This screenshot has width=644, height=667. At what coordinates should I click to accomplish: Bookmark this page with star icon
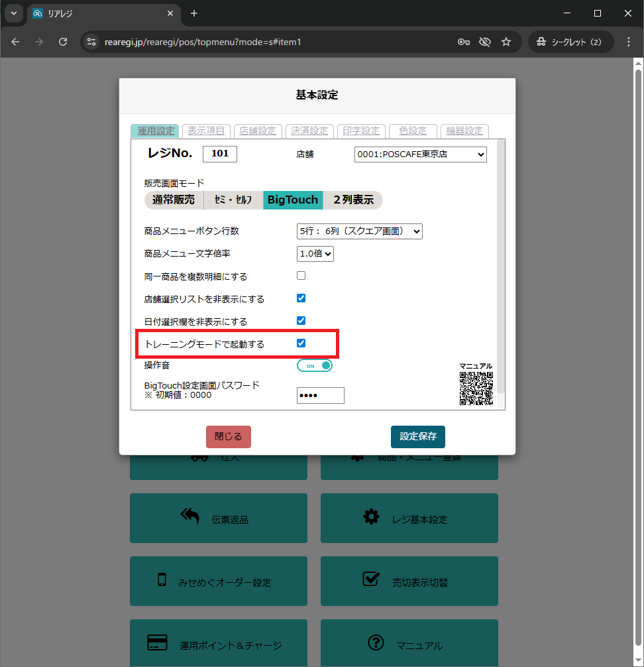[x=506, y=42]
